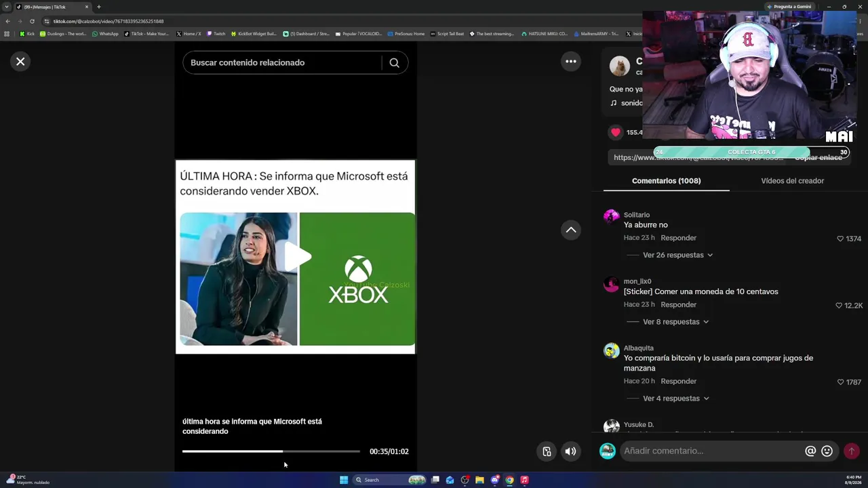Open the "HATSUNE MIKU: CO..." bookmark
Image resolution: width=868 pixels, height=488 pixels.
coord(545,34)
